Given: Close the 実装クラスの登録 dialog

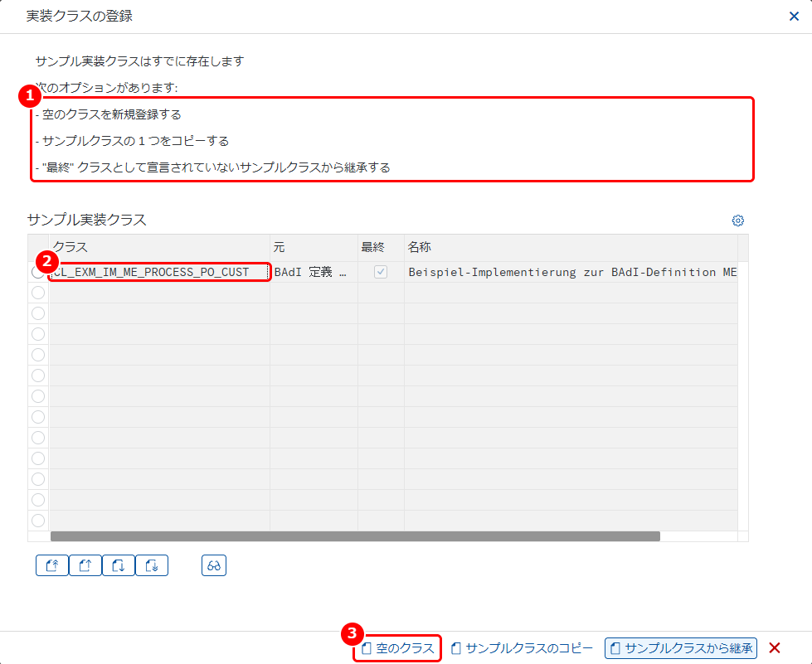Looking at the screenshot, I should pyautogui.click(x=794, y=16).
